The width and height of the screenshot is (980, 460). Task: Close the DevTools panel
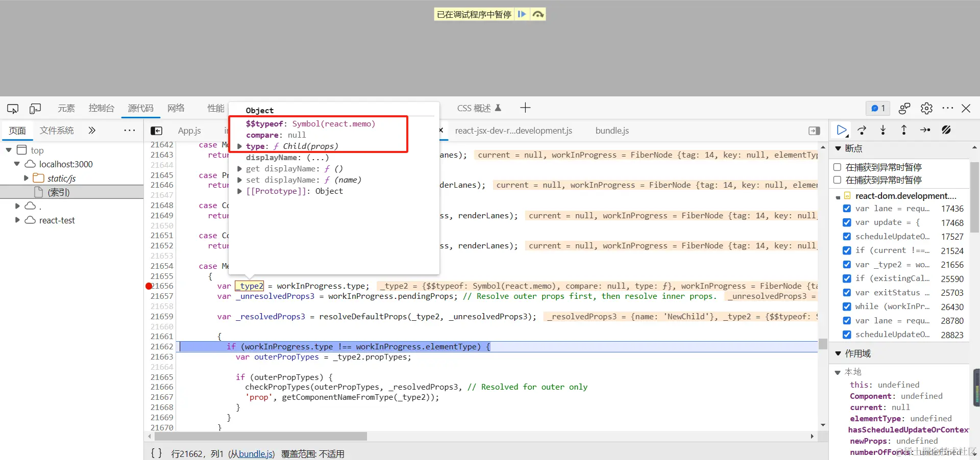coord(966,108)
